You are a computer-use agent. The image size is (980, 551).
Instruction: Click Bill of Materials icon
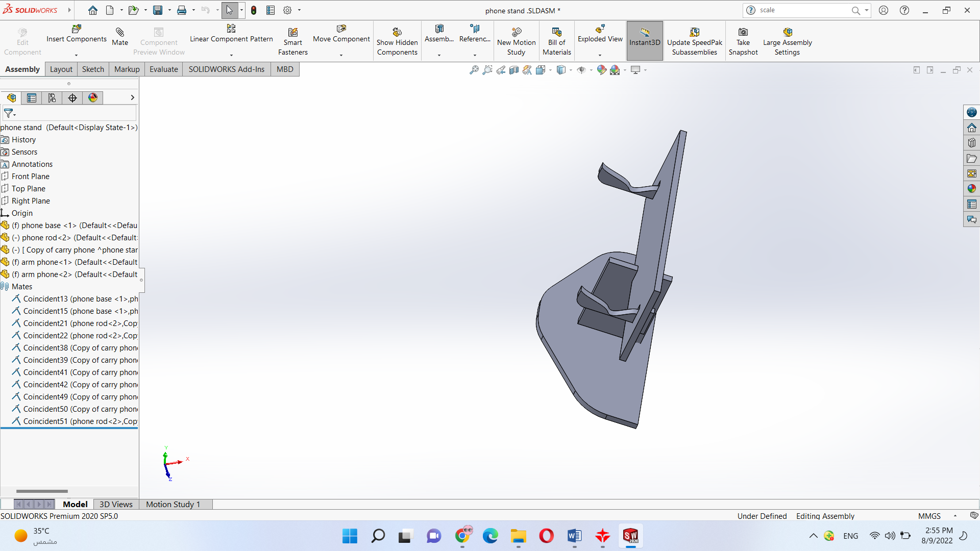click(x=556, y=33)
